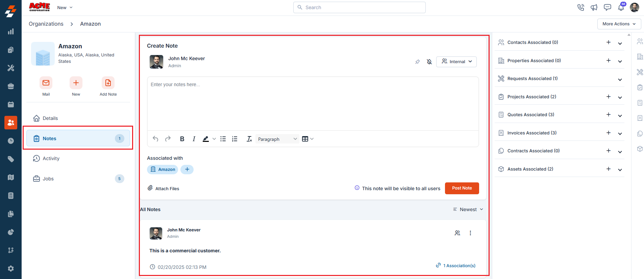Viewport: 644px width, 279px height.
Task: Open the contacts people sidebar icon
Action: click(x=11, y=123)
